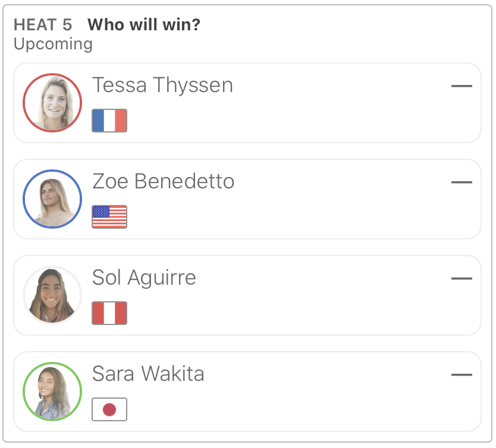Click Sara Wakita's profile photo
The width and height of the screenshot is (496, 448).
coord(52,392)
